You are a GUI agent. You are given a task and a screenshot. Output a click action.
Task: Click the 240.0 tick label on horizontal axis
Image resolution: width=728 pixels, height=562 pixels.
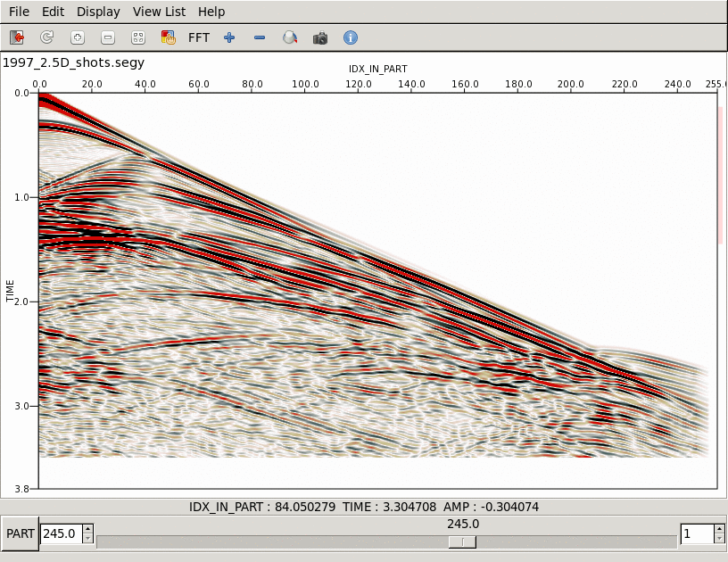click(677, 84)
